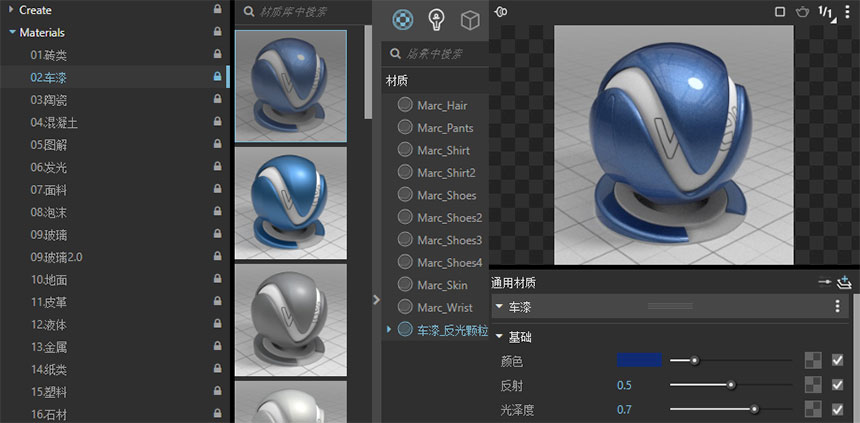The height and width of the screenshot is (423, 860).
Task: Toggle the 光泽度 checkbox
Action: tap(837, 409)
